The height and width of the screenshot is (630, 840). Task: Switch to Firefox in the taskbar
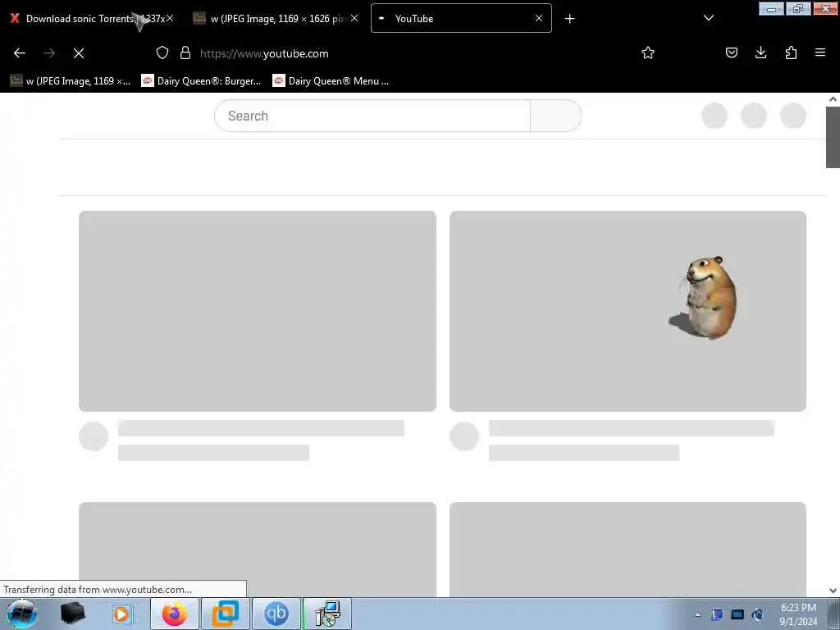(175, 614)
